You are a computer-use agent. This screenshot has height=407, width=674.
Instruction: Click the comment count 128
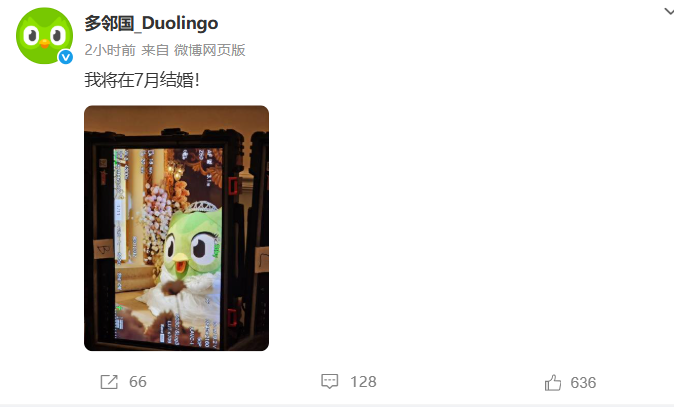coord(363,382)
